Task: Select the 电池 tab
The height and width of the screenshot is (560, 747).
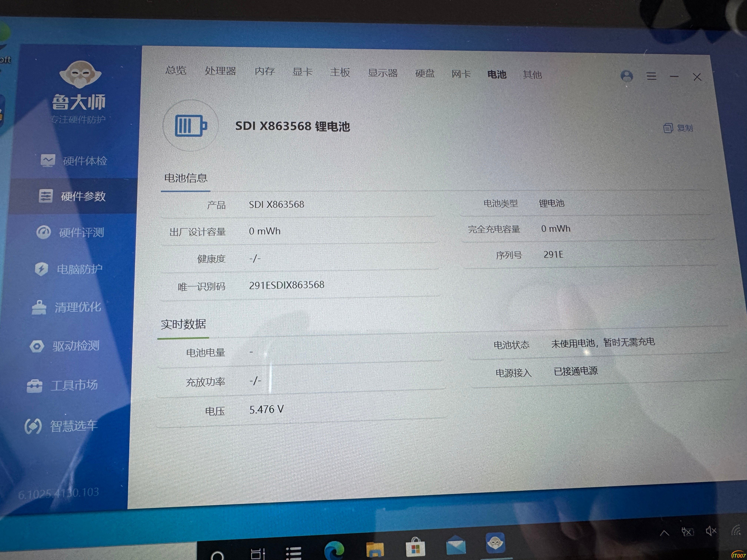Action: pyautogui.click(x=497, y=74)
